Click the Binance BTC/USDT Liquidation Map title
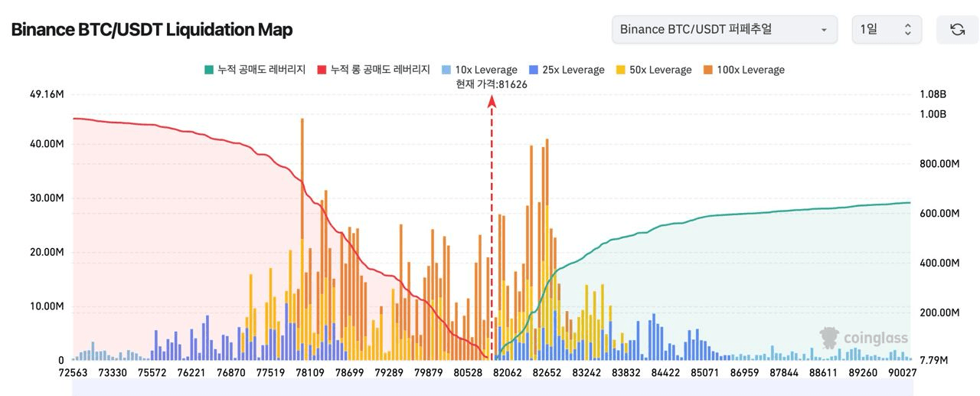Image resolution: width=980 pixels, height=396 pixels. [x=152, y=30]
